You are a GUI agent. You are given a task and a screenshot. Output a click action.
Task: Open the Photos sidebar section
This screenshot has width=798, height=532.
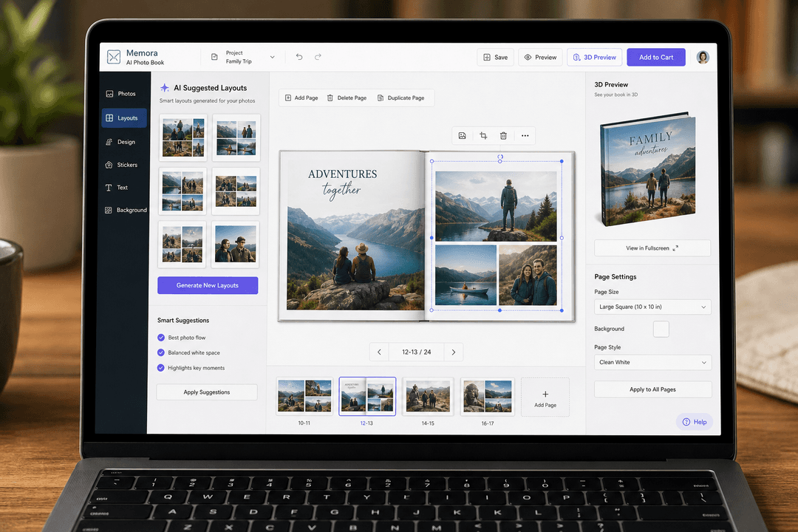click(x=121, y=94)
